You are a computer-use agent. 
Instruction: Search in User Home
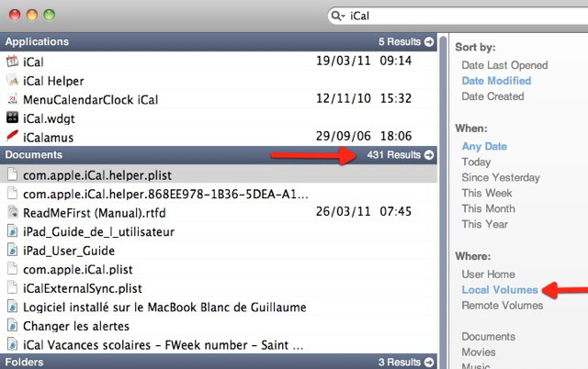tap(488, 274)
